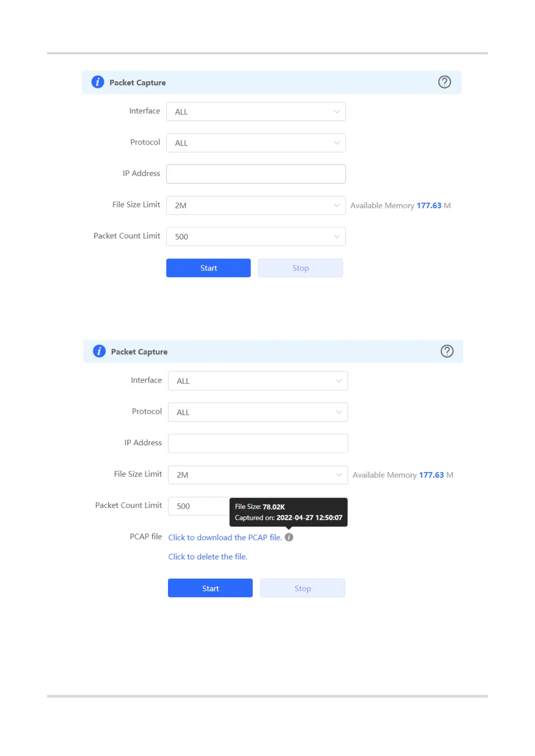Click the upper Stop button

301,268
